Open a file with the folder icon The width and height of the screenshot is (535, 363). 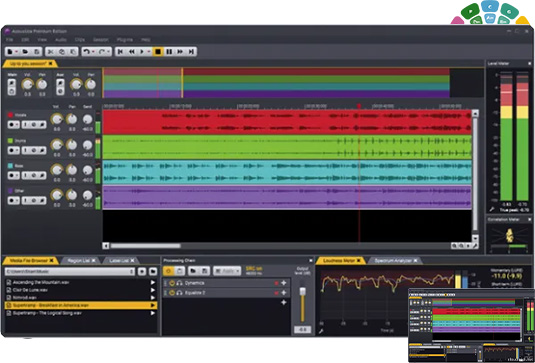(x=25, y=52)
